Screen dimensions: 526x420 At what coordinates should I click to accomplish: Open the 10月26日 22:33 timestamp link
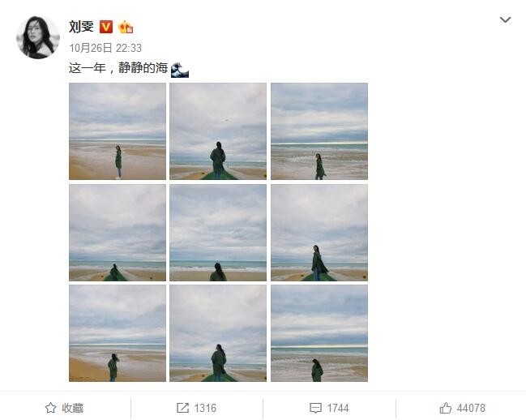[105, 48]
